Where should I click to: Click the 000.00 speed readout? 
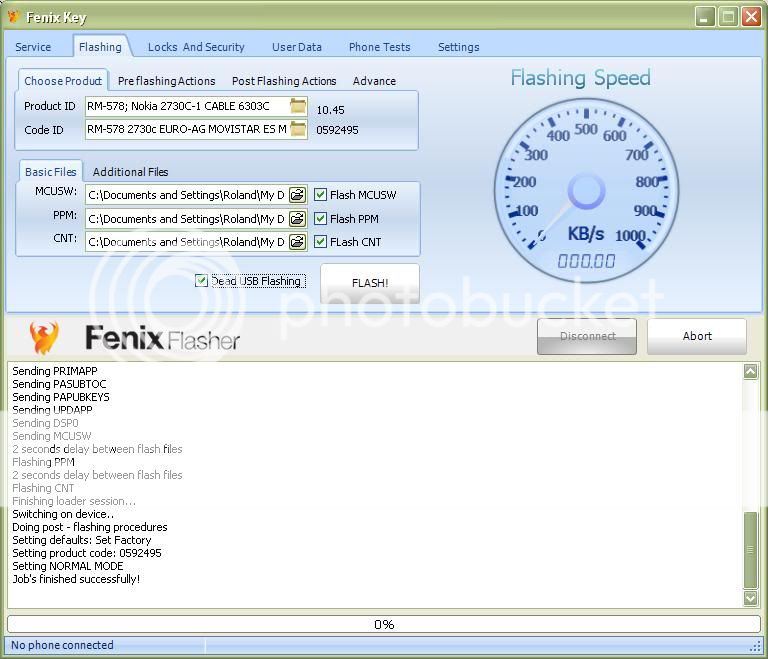click(x=586, y=261)
